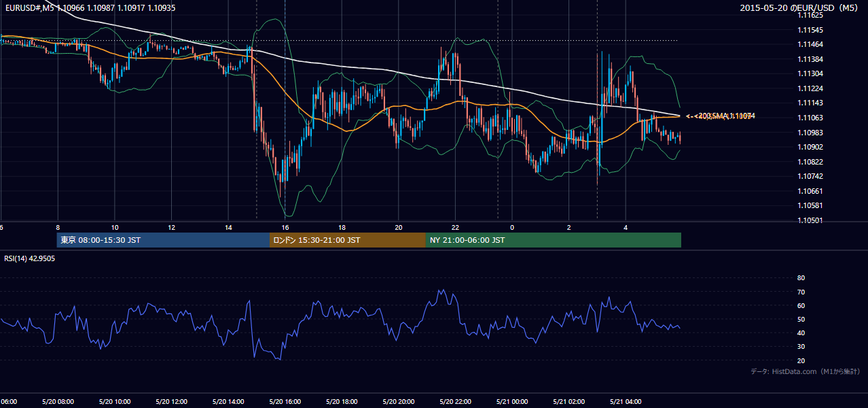Click the 5/20 22:00 time axis label
This screenshot has height=408, width=868.
455,401
